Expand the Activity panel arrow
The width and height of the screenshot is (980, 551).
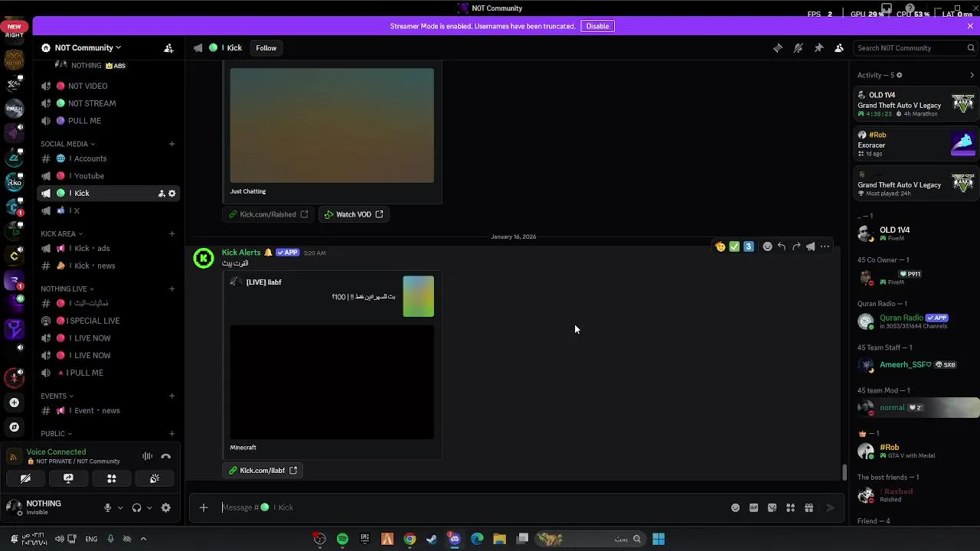972,75
